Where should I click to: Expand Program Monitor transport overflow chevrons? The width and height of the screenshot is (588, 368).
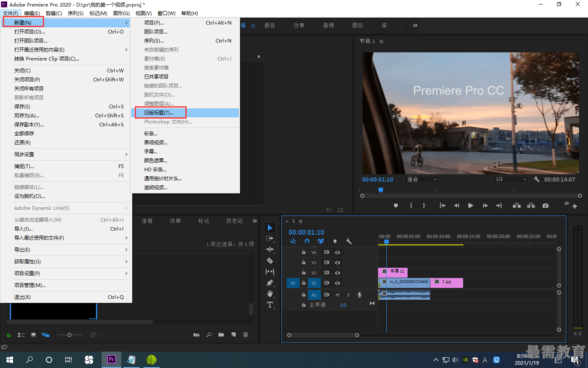[x=566, y=203]
